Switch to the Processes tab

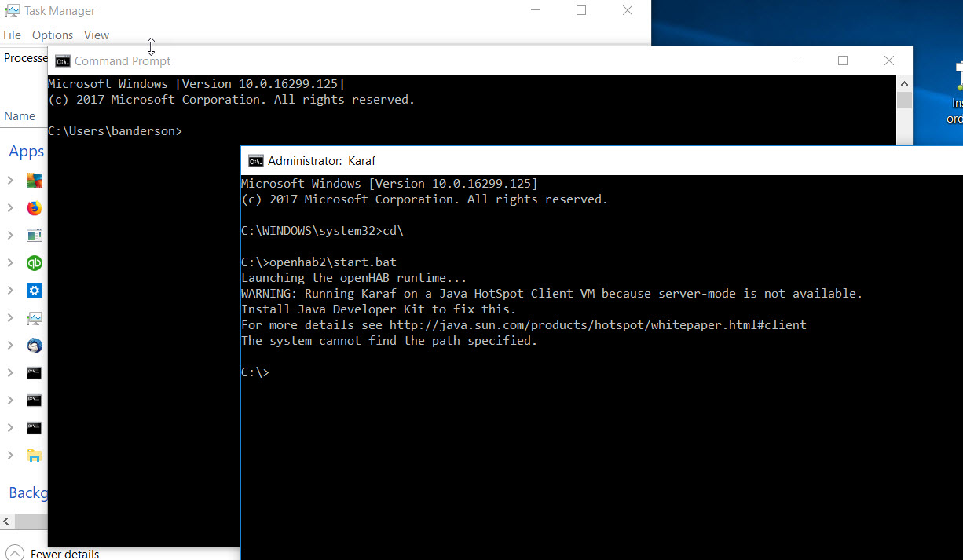tap(25, 58)
